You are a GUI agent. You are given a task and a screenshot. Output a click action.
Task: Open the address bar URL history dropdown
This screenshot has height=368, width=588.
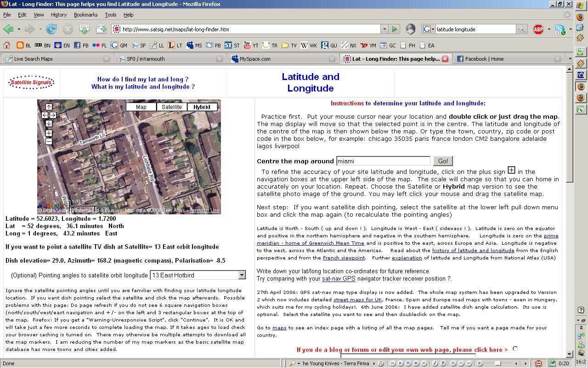[x=384, y=29]
